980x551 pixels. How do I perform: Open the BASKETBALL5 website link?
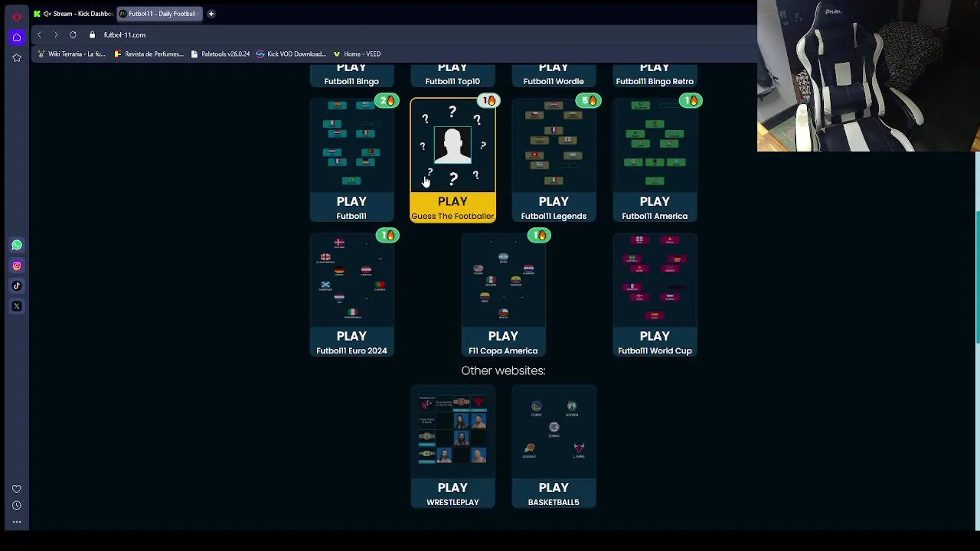(554, 494)
